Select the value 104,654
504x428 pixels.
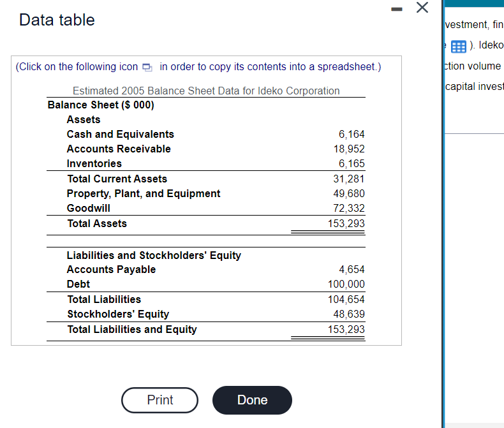[x=346, y=299]
